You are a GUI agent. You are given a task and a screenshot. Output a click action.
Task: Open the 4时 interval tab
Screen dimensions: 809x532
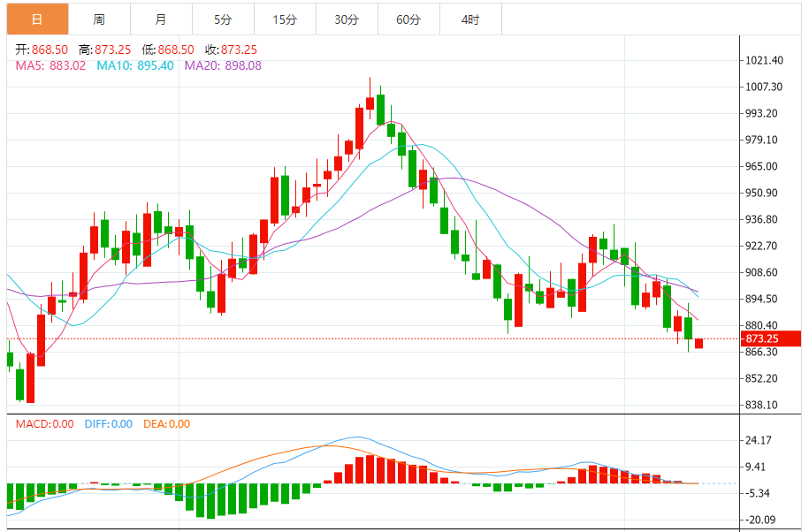pyautogui.click(x=471, y=19)
